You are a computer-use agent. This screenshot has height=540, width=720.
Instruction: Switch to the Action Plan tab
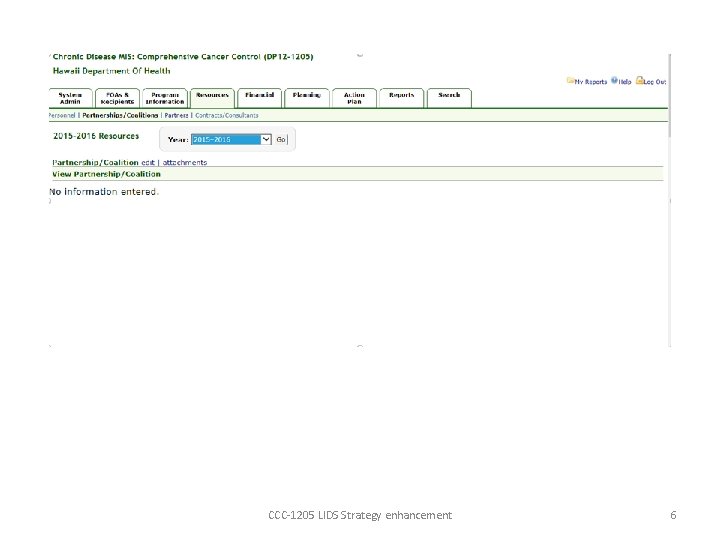point(354,98)
